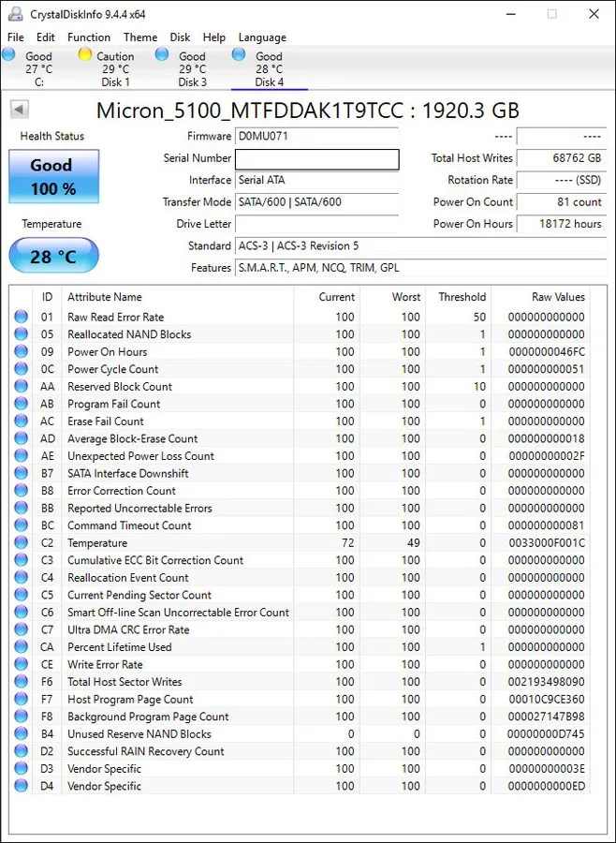Image resolution: width=616 pixels, height=843 pixels.
Task: Click status icon for Program Fail Count
Action: point(21,403)
